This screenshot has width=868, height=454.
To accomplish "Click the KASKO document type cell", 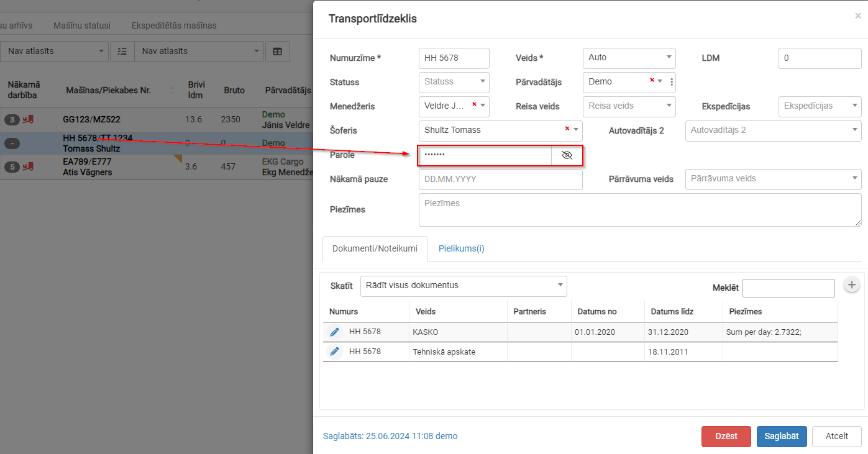I will tap(458, 332).
